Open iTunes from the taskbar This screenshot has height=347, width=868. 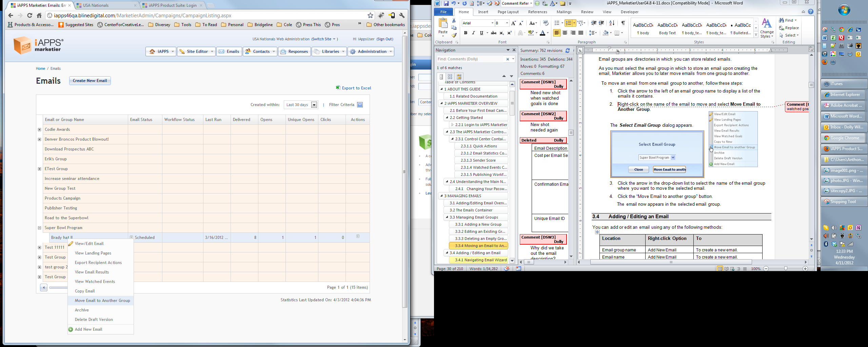[x=843, y=84]
